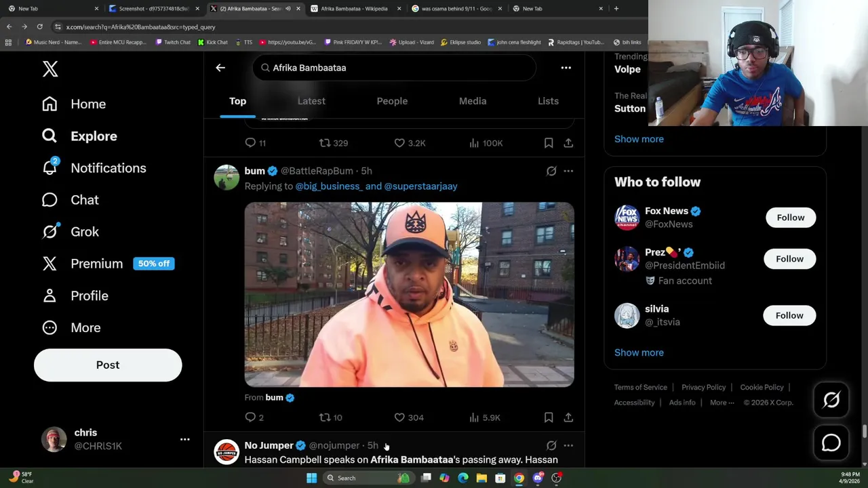The image size is (868, 488).
Task: View analytics showing 100K views
Action: (486, 143)
